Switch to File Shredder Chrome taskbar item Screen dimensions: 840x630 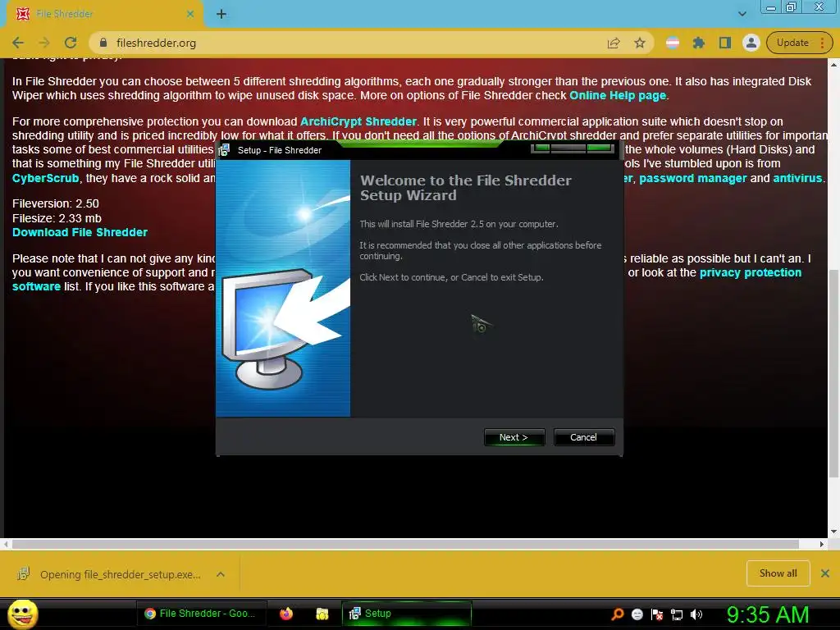pyautogui.click(x=203, y=614)
